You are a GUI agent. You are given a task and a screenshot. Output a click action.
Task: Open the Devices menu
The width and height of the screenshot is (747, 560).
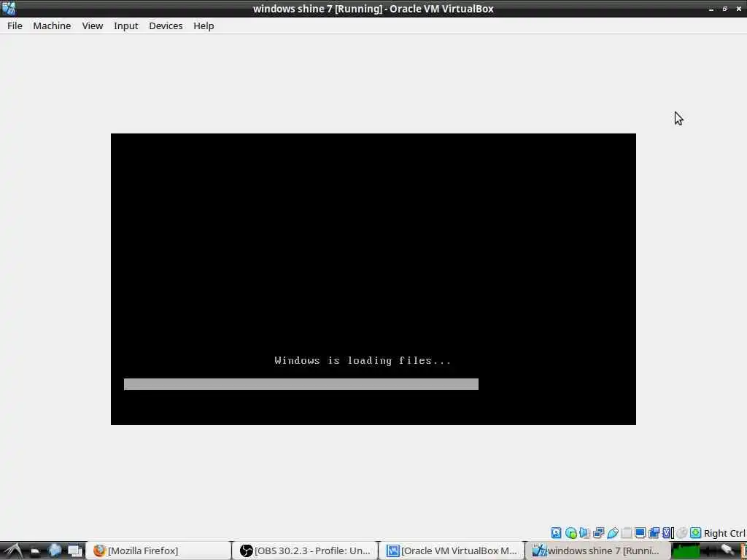(166, 26)
